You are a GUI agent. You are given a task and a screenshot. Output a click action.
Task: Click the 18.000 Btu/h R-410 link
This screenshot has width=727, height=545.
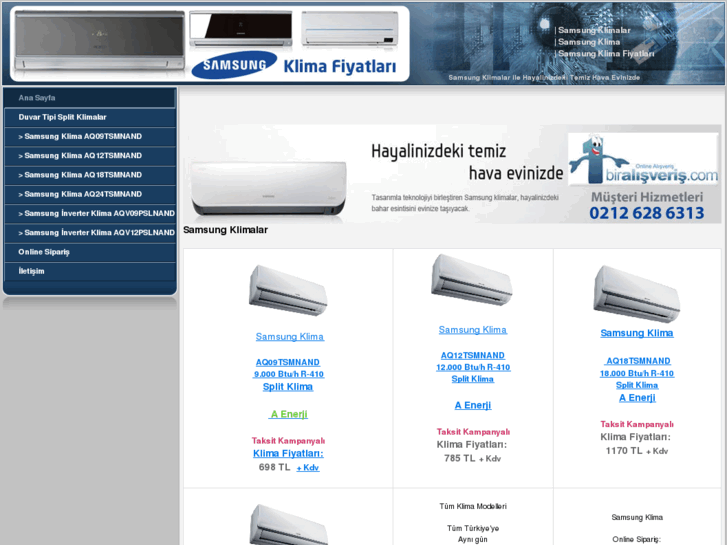point(637,373)
